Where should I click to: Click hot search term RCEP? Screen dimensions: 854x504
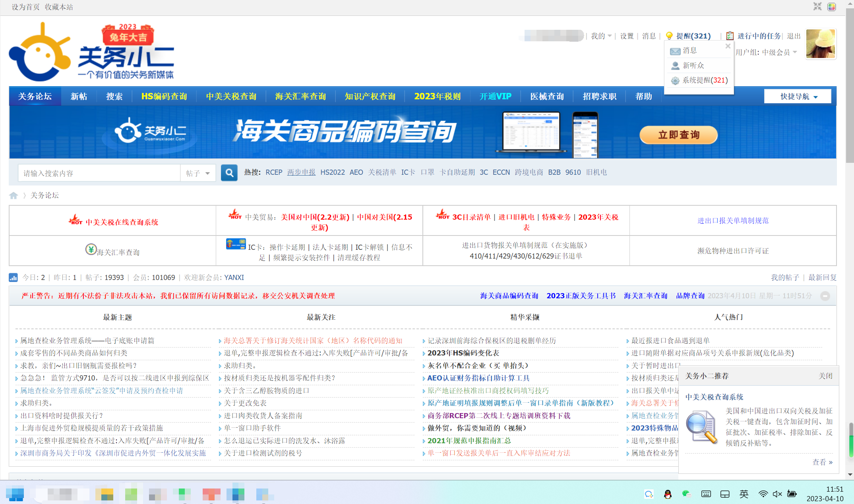coord(274,172)
